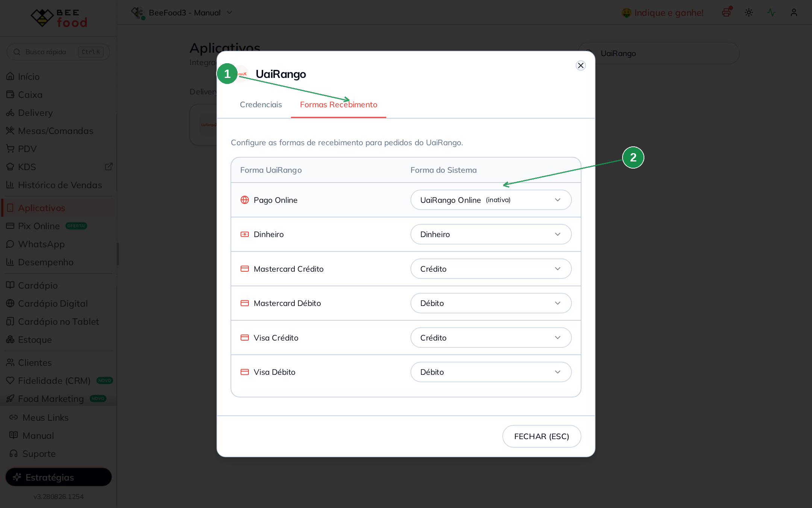Click the Dinheiro row label

tap(269, 234)
